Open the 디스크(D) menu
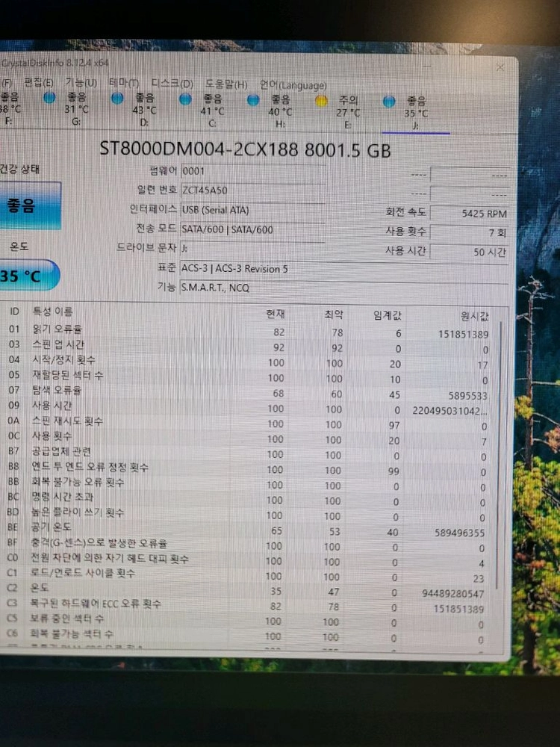 (x=172, y=84)
